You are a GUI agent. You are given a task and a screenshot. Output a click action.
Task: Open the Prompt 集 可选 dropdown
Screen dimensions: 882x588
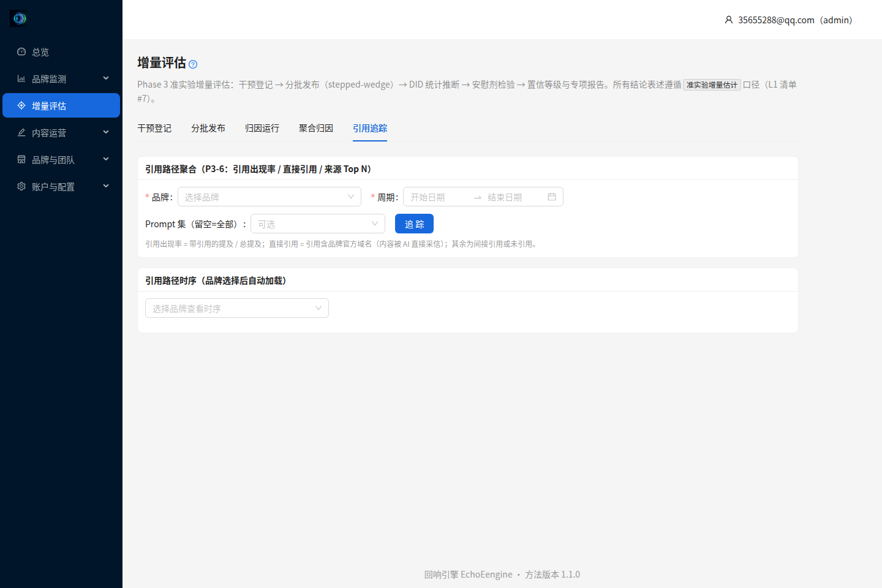click(x=318, y=224)
